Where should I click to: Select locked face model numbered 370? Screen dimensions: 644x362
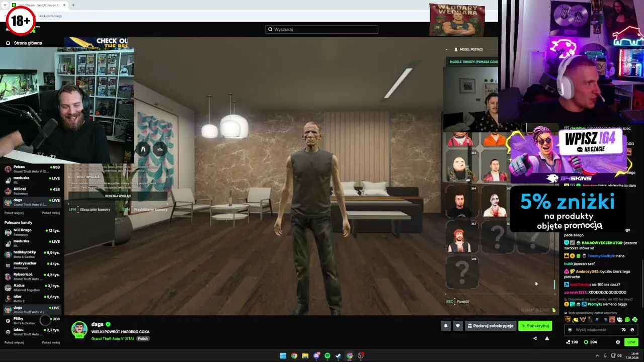tap(462, 273)
